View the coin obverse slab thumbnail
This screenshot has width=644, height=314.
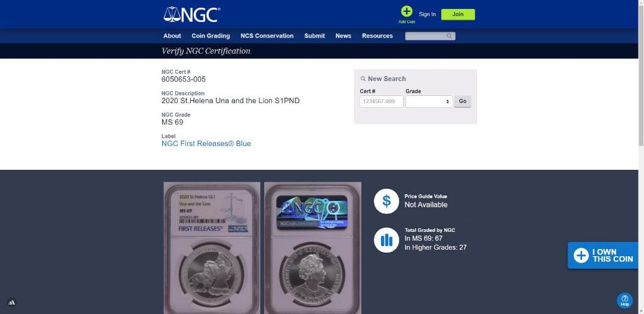[212, 248]
